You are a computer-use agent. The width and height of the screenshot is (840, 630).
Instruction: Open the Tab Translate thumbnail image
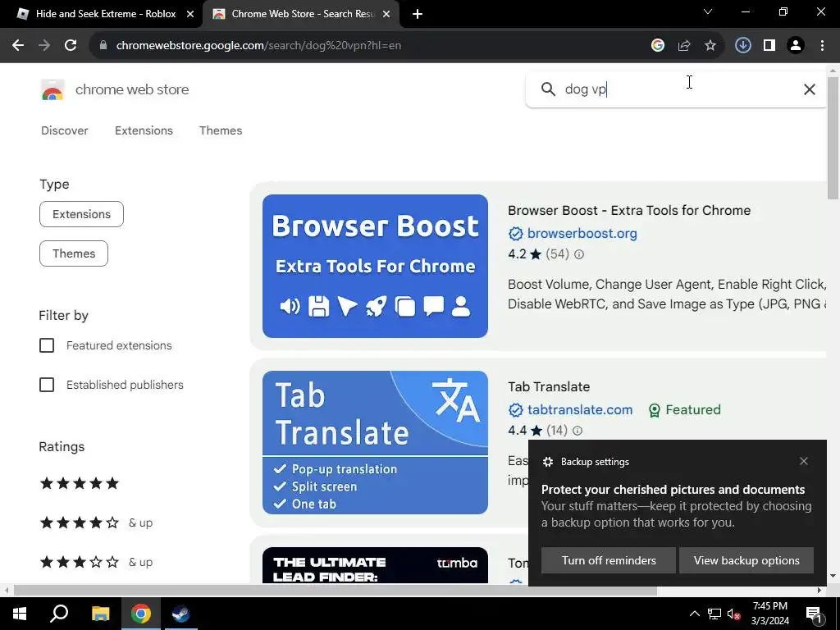[x=375, y=442]
